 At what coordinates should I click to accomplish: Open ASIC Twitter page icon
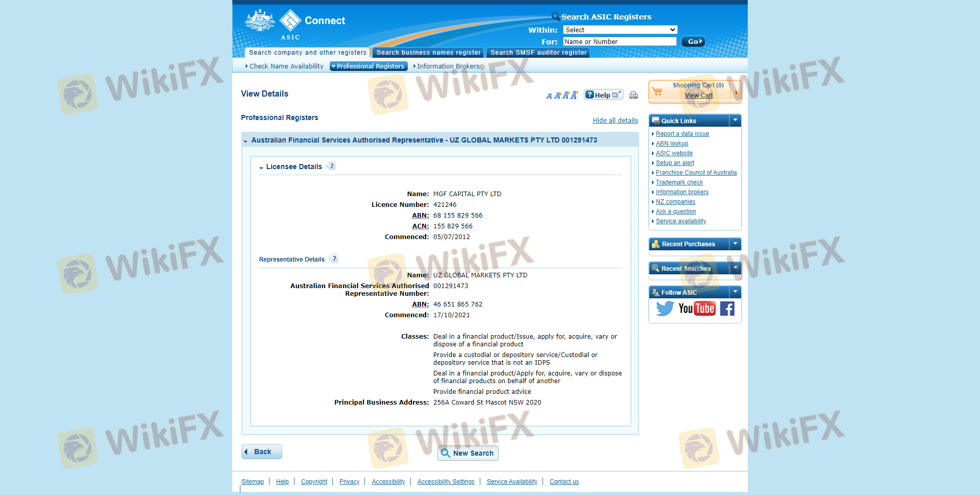click(665, 309)
